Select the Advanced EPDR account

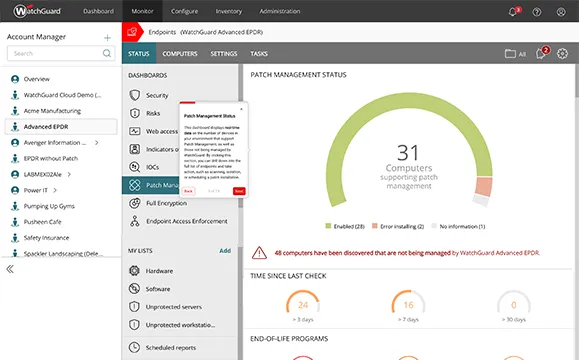[x=61, y=127]
